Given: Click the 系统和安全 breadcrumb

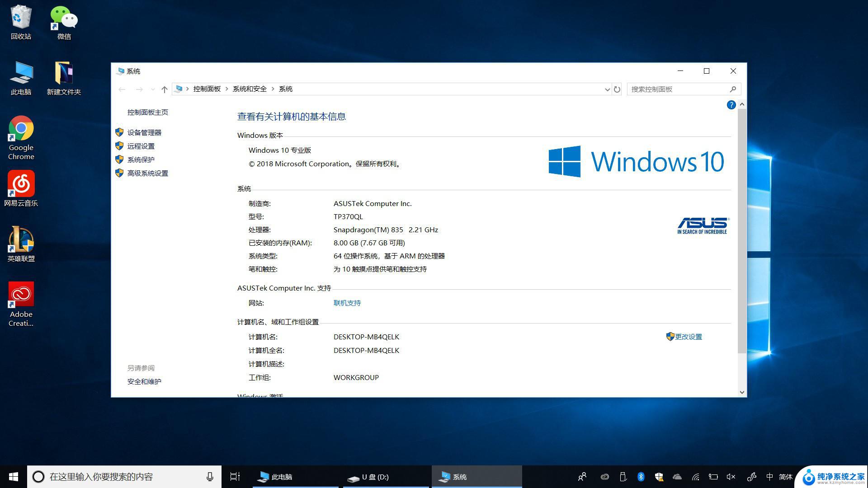Looking at the screenshot, I should pyautogui.click(x=250, y=89).
